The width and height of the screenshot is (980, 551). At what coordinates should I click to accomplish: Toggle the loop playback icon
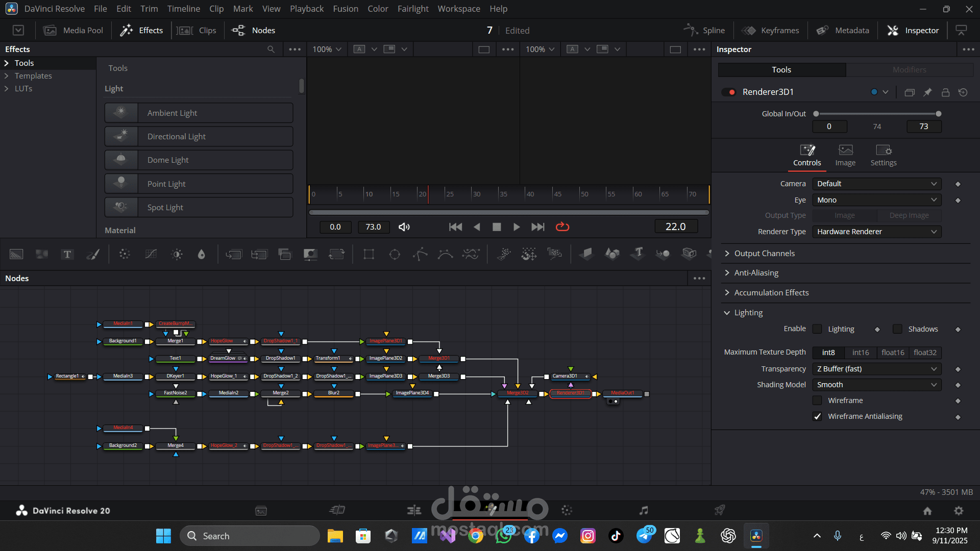point(562,227)
